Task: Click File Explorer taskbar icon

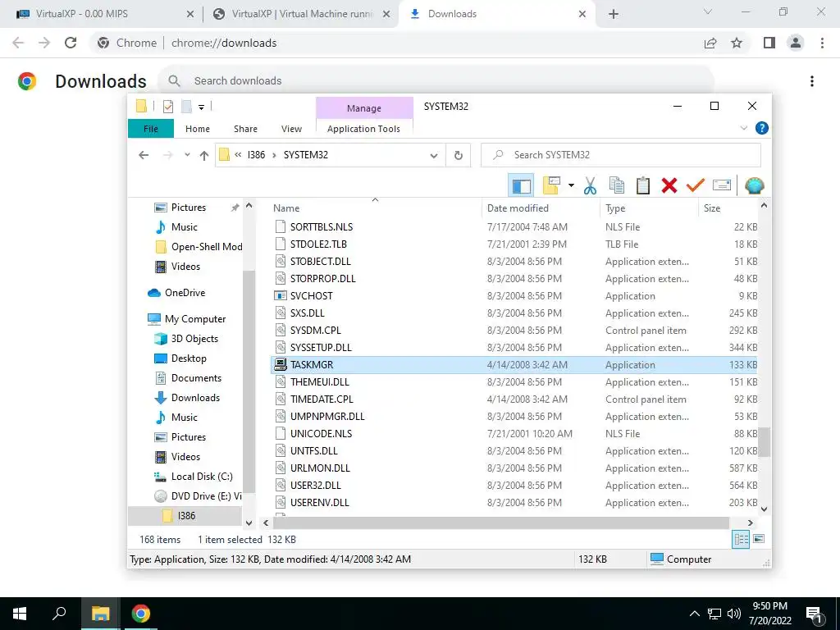Action: (100, 614)
